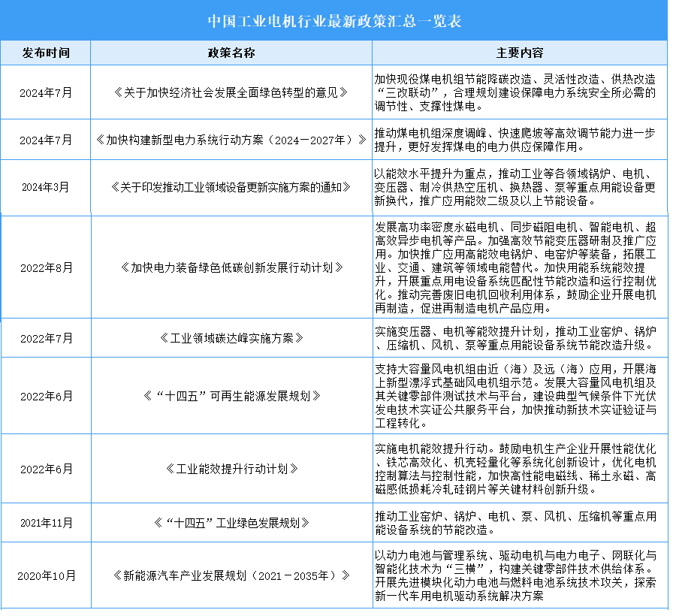
Task: Select the 《工业领域碳达峰实施方案》 cell
Action: coord(231,338)
